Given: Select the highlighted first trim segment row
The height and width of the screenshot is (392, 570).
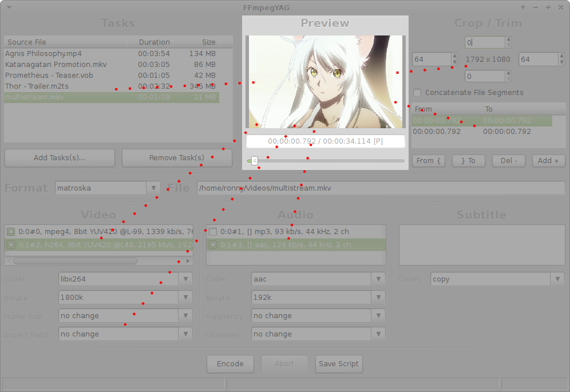Looking at the screenshot, I should (x=482, y=121).
